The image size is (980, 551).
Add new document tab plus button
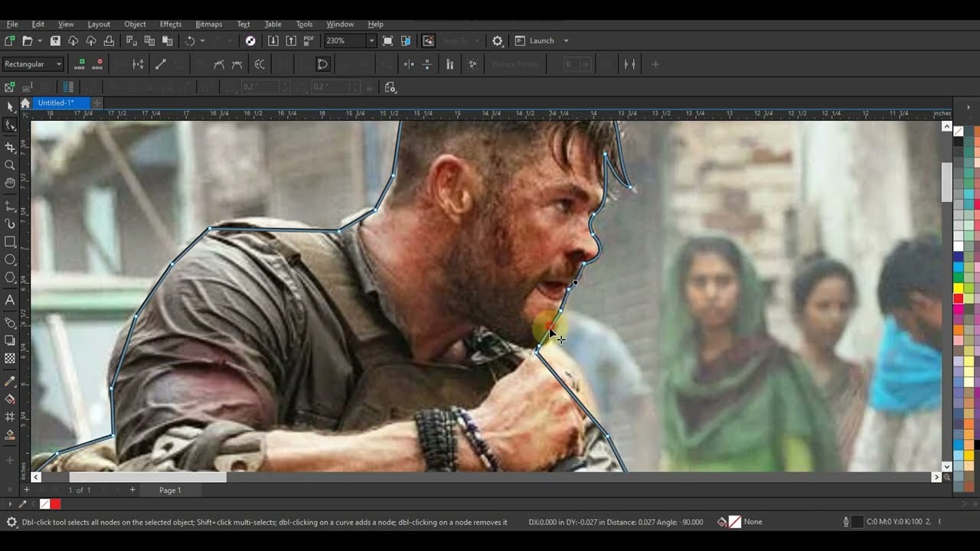(x=97, y=103)
